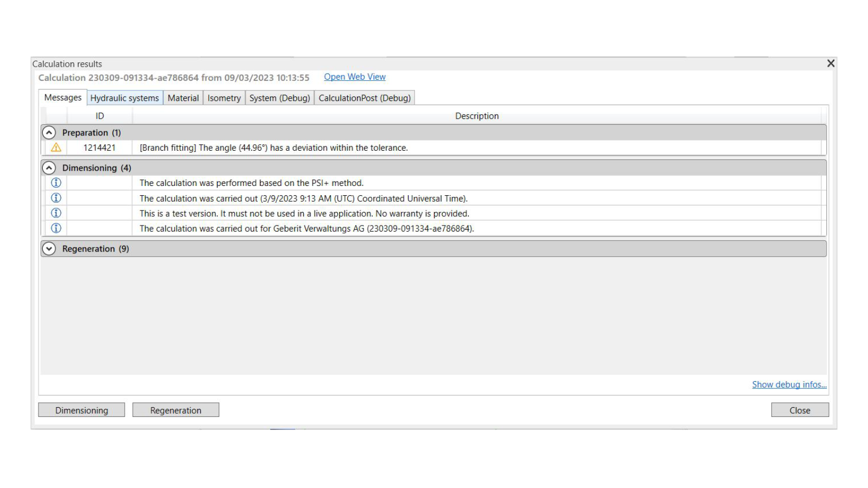868x488 pixels.
Task: Open the Material tab
Action: (x=183, y=98)
